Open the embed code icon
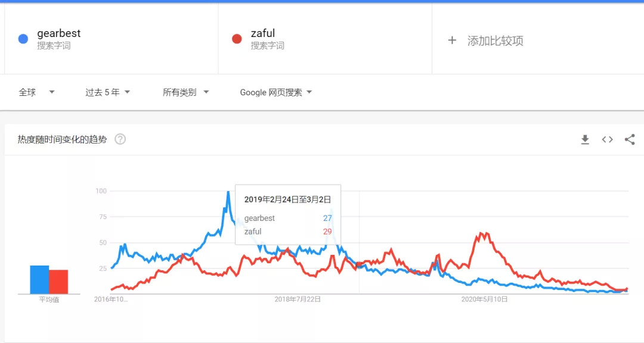 (607, 139)
